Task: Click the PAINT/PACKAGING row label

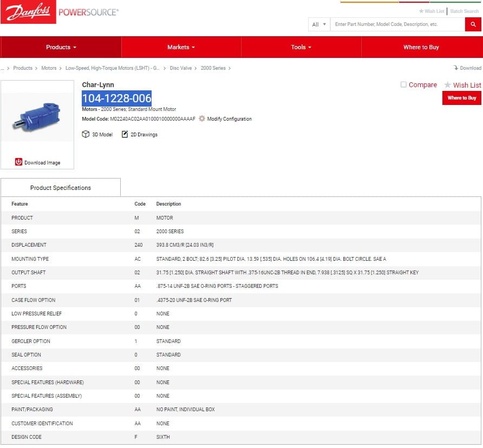Action: [32, 410]
